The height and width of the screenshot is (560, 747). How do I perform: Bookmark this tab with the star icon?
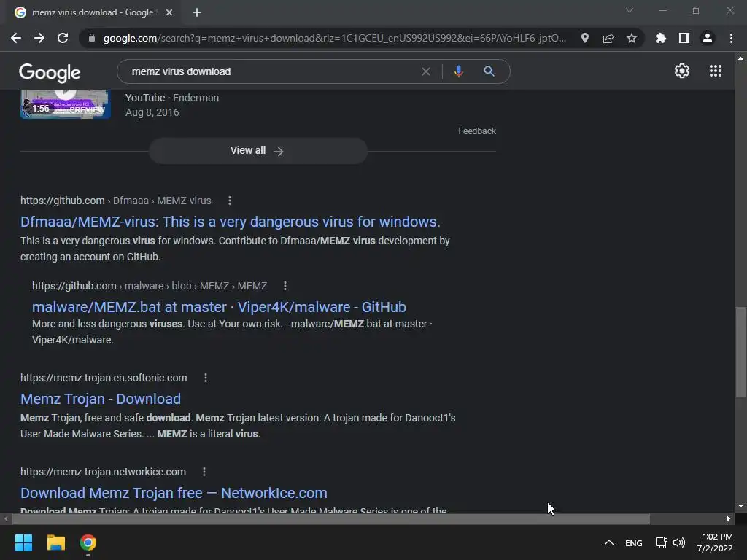click(x=632, y=38)
